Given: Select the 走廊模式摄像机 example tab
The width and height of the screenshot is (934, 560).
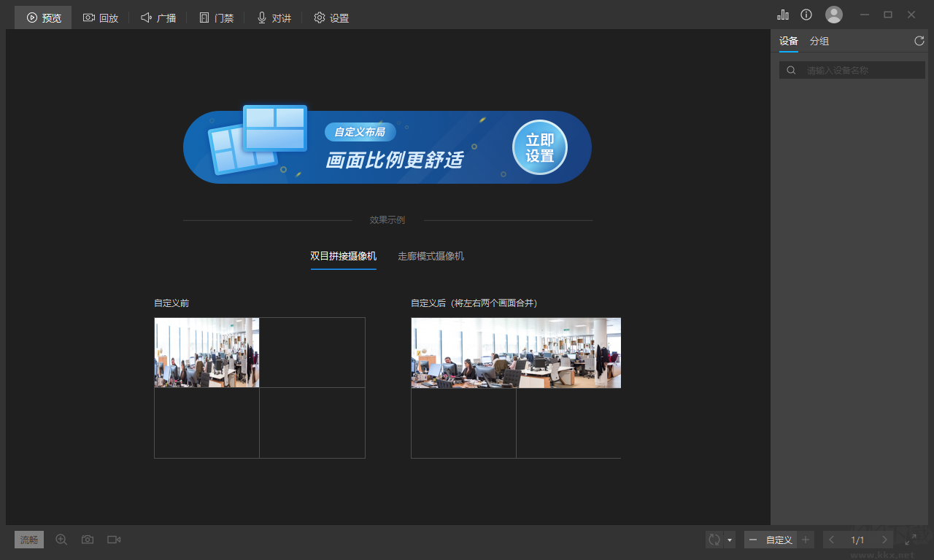Looking at the screenshot, I should coord(431,256).
